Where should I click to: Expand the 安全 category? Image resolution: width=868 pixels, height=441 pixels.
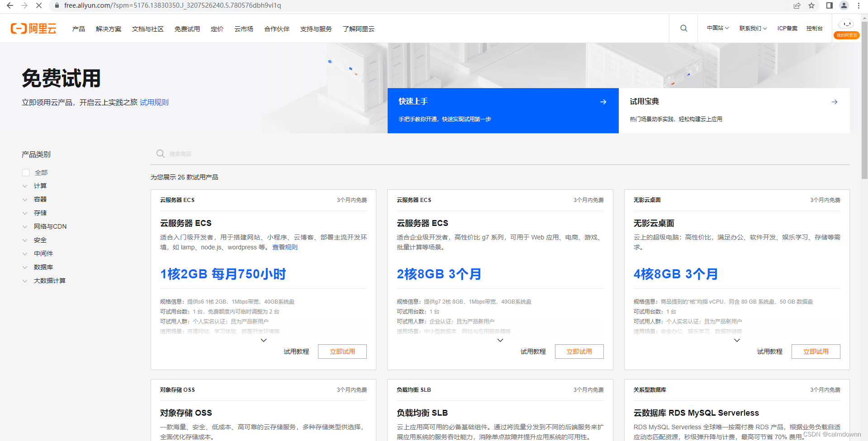pyautogui.click(x=25, y=240)
